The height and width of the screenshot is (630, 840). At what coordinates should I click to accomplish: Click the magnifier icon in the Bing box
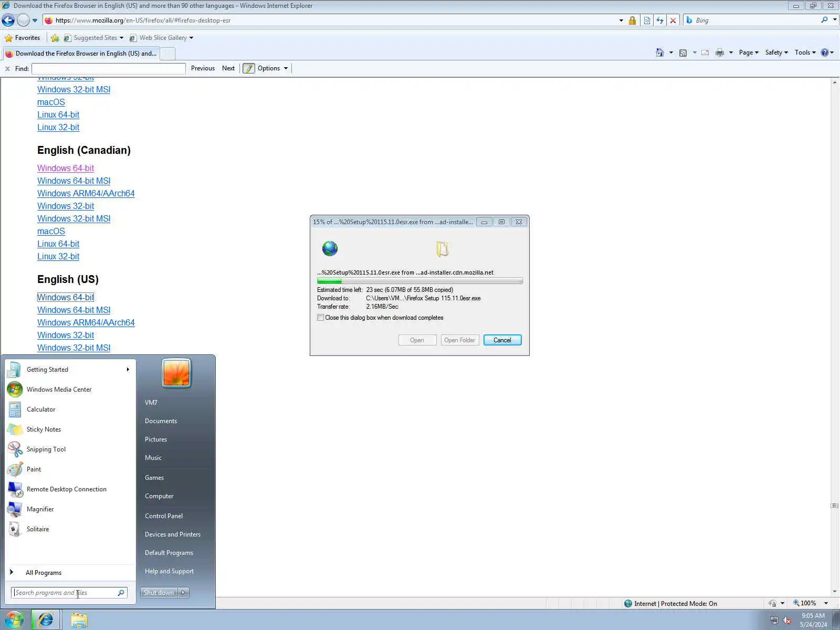tap(825, 20)
